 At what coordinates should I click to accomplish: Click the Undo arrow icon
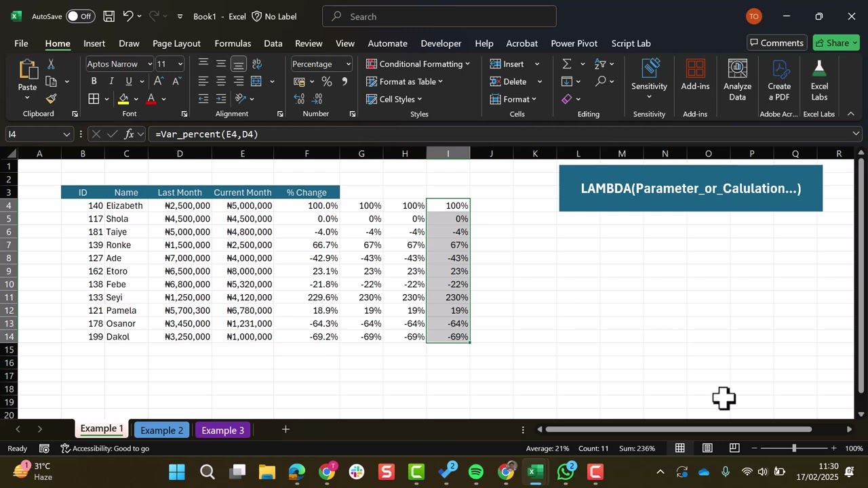click(x=127, y=16)
